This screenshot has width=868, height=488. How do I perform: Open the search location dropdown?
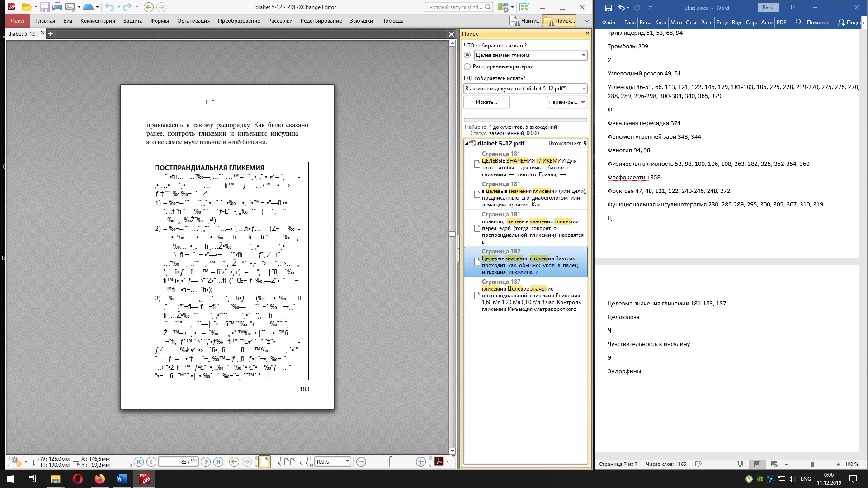(583, 89)
